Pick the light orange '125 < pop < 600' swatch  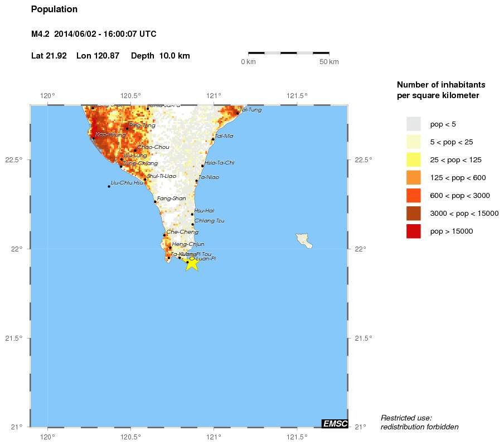[x=413, y=177]
